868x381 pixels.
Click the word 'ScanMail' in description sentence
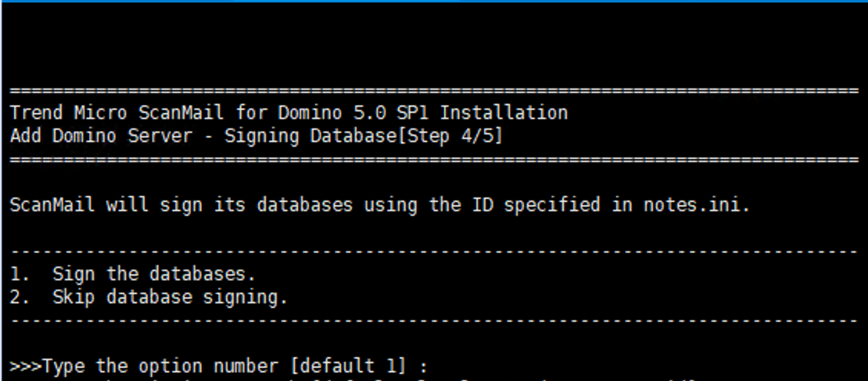tap(53, 205)
